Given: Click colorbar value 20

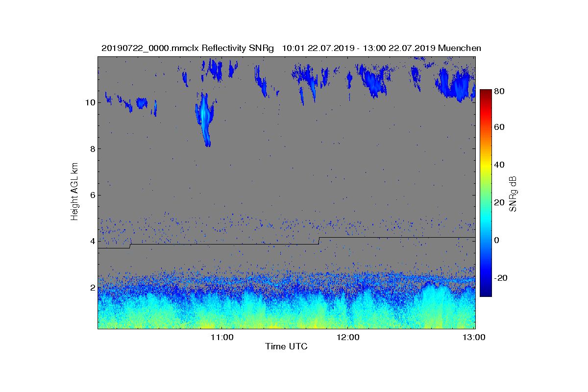Looking at the screenshot, I should [500, 203].
